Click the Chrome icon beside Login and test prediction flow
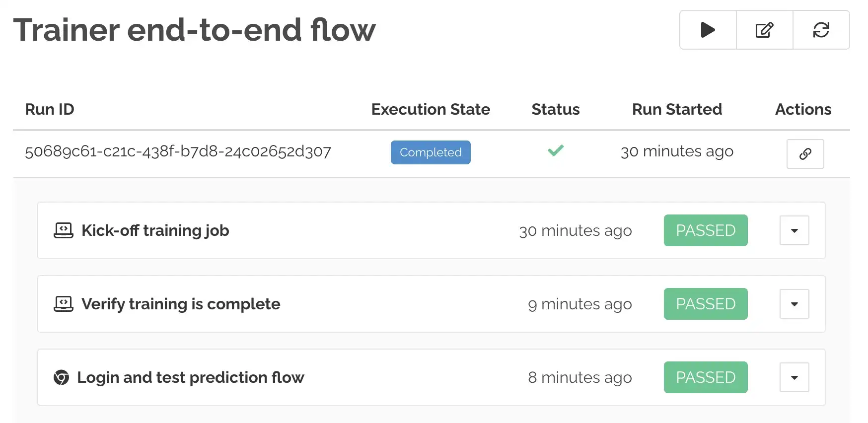Image resolution: width=868 pixels, height=423 pixels. coord(61,377)
